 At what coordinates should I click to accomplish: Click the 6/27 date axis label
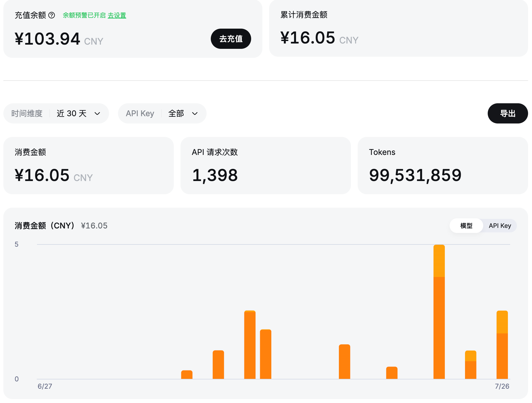pos(45,386)
